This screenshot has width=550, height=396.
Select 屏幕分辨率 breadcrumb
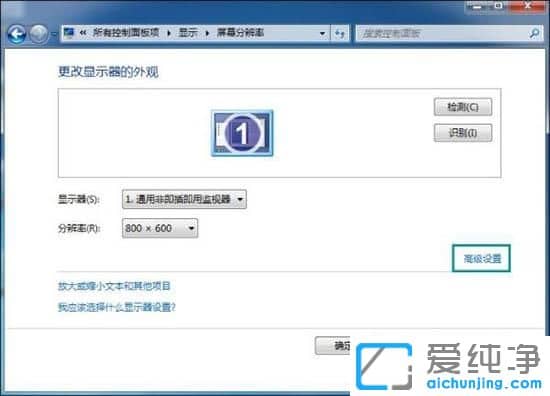click(240, 33)
